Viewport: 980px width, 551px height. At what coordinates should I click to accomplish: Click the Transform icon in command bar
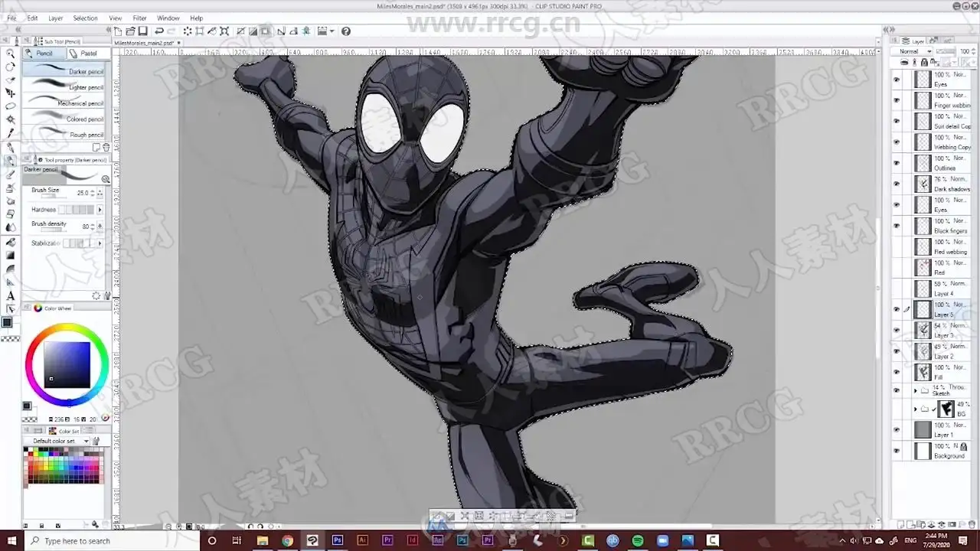[x=224, y=31]
